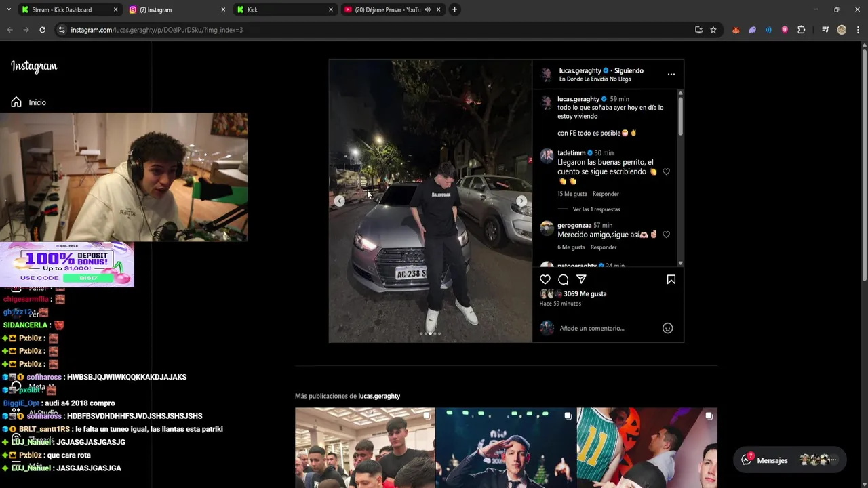
Task: Click gerogonzaa's avatar picture
Action: [547, 228]
